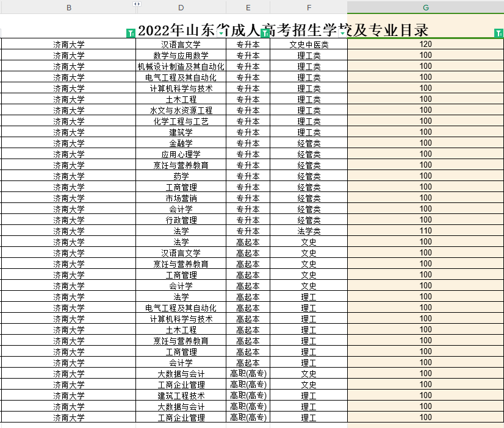The width and height of the screenshot is (504, 428).
Task: Click the 应用心理学 cell
Action: coord(181,154)
